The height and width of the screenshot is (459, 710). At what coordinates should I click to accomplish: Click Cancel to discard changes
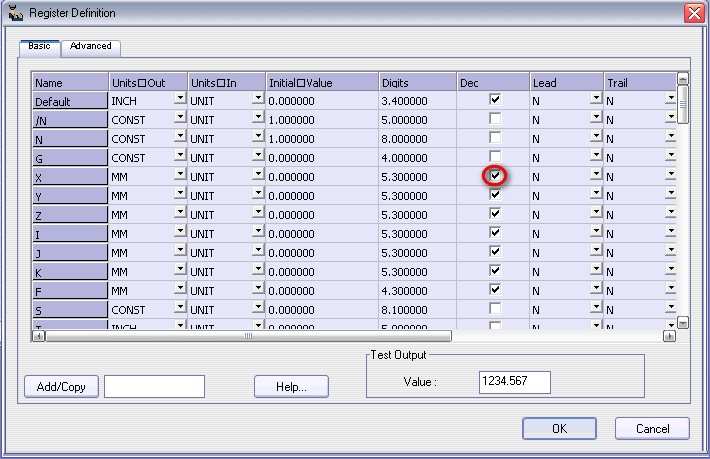[652, 429]
